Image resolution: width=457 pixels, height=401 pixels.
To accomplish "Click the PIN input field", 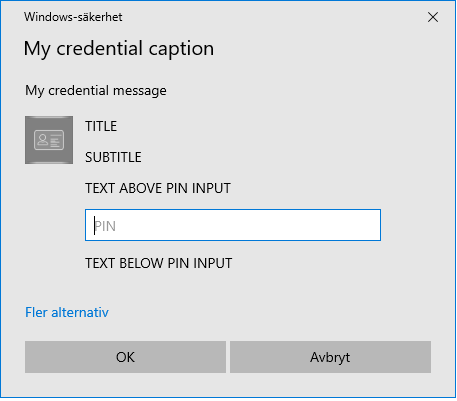I will [x=233, y=225].
